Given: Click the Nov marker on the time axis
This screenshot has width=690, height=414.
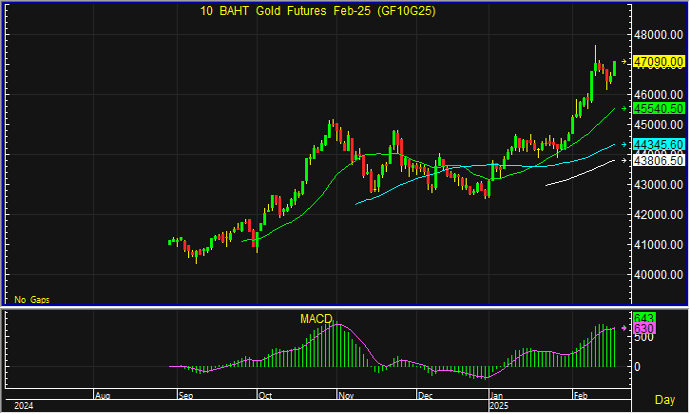Looking at the screenshot, I should point(347,396).
